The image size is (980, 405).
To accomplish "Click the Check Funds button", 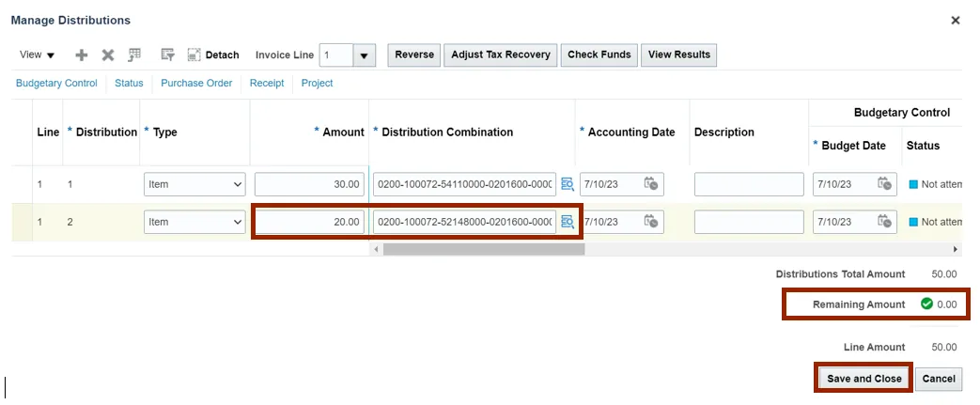I will pos(599,55).
